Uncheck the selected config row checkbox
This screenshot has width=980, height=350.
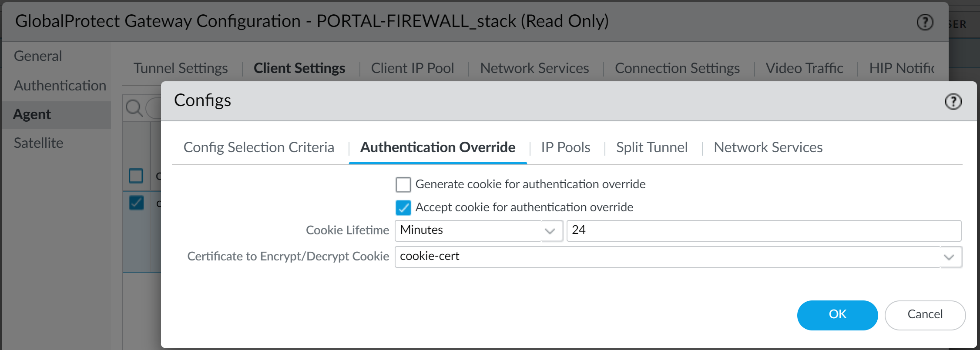click(x=135, y=203)
